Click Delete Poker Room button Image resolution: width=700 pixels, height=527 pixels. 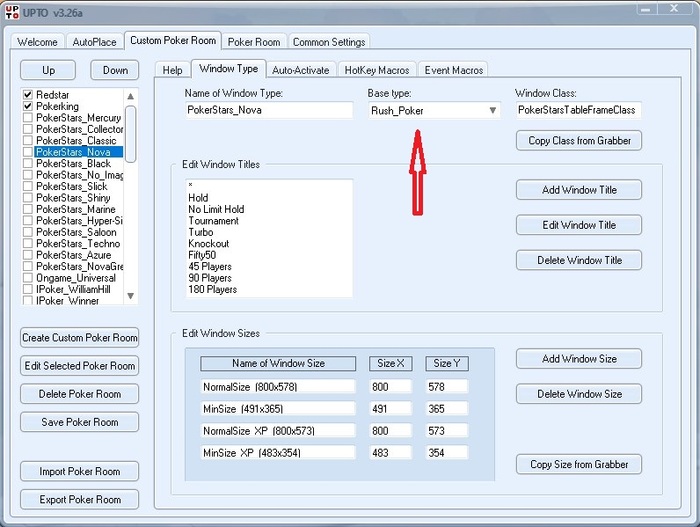79,394
